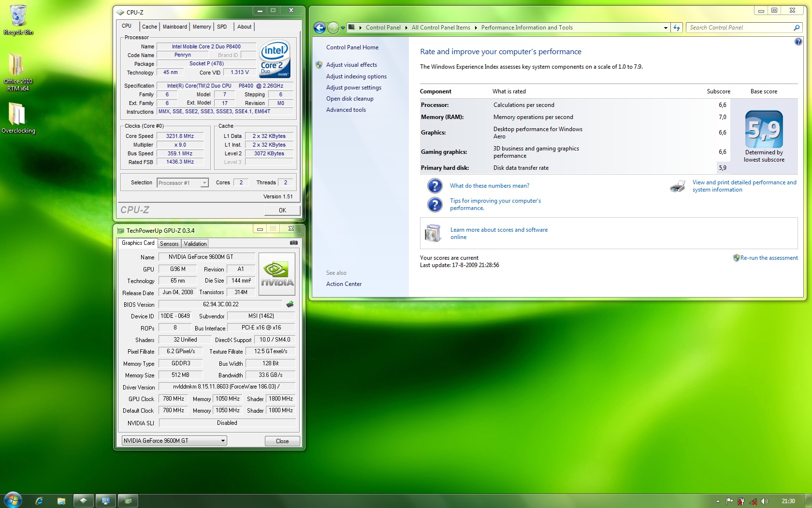Click the GPU-Z screenshot camera icon
The width and height of the screenshot is (812, 508).
pyautogui.click(x=293, y=243)
